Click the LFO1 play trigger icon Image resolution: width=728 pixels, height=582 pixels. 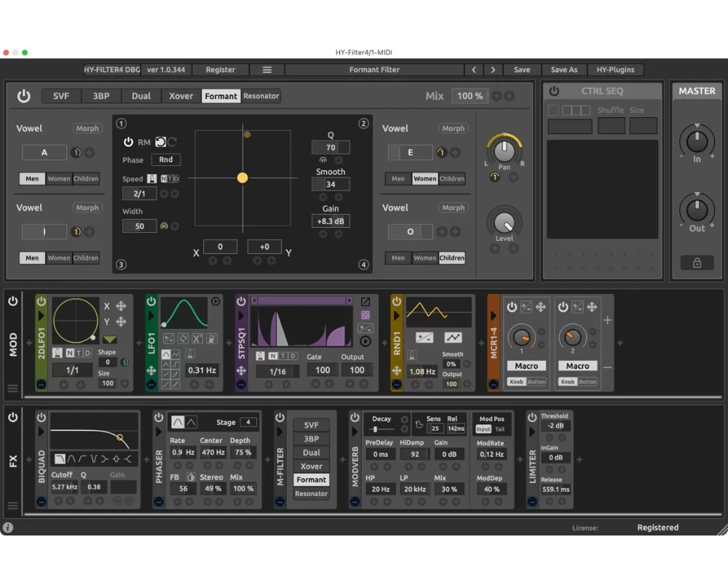(215, 301)
